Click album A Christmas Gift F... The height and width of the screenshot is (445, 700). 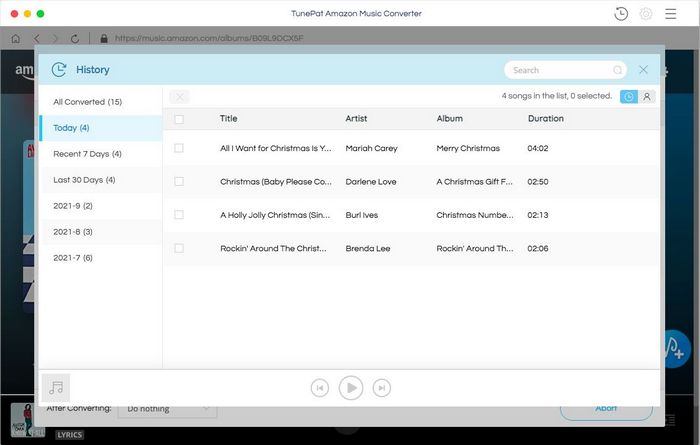tap(474, 182)
